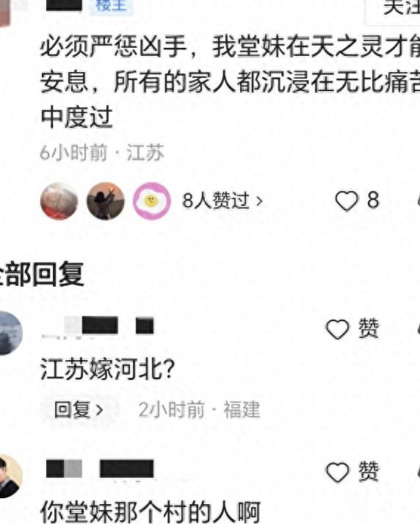
Task: Like the "你堂妹那个村的人啊" reply with the heart
Action: pos(337,472)
